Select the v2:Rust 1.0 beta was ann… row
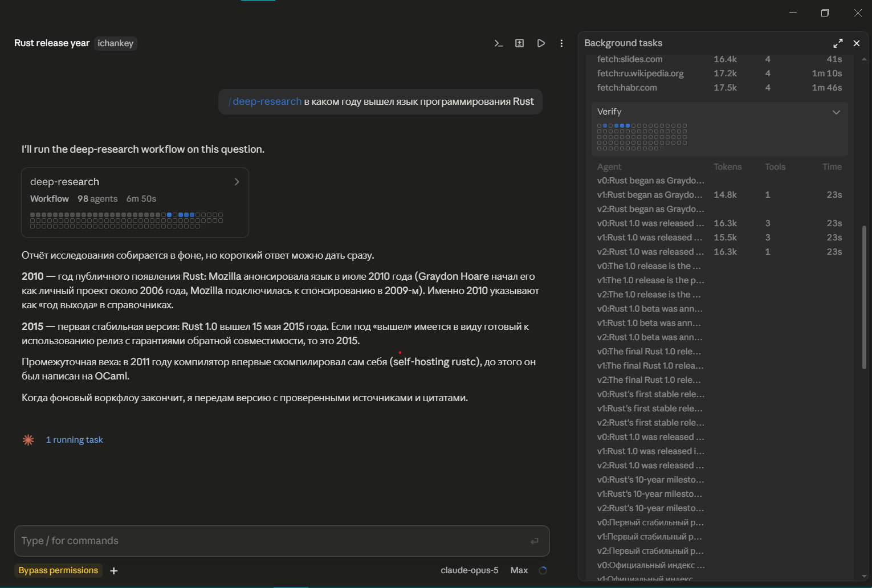The image size is (872, 588). 720,337
